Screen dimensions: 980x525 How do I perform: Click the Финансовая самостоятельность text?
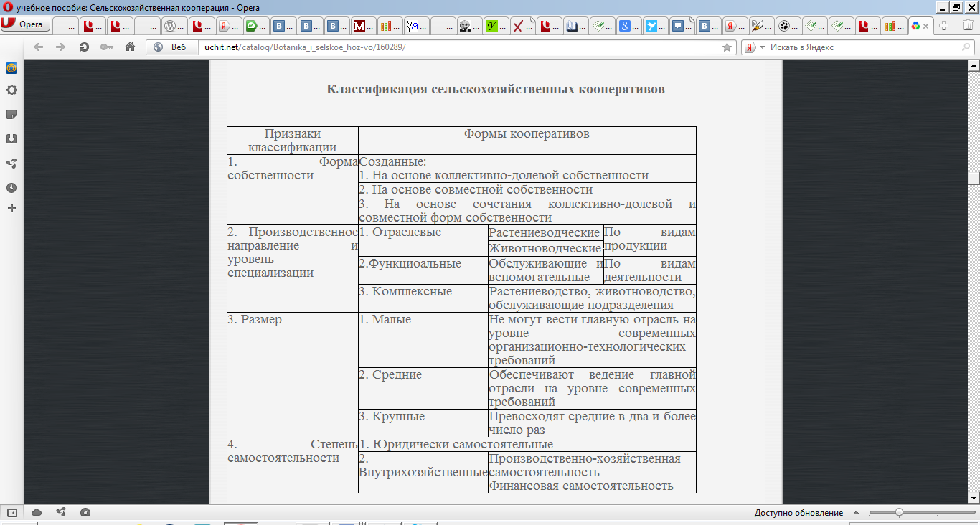tap(581, 486)
